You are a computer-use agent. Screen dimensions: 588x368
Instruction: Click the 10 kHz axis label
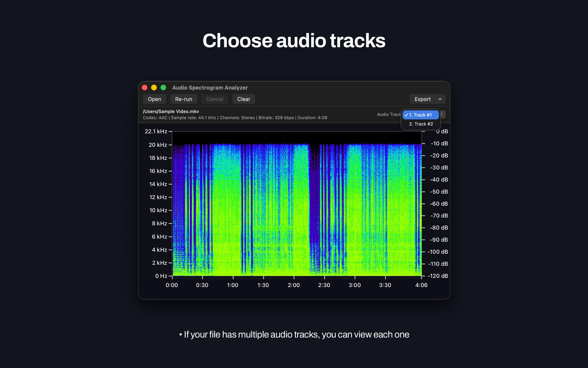pos(158,210)
